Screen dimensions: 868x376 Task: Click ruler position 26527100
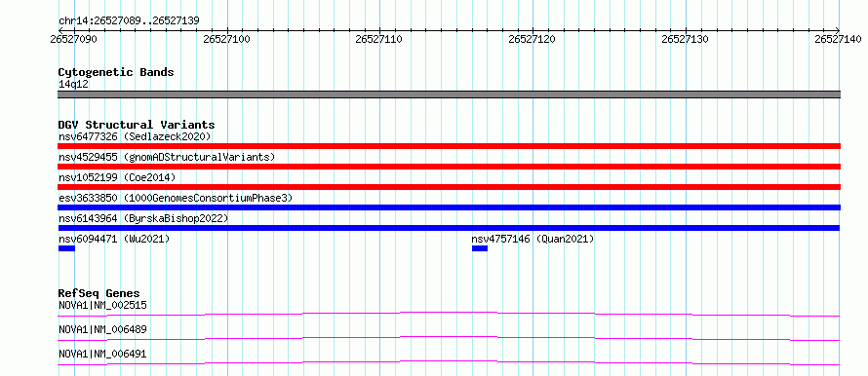[x=226, y=39]
